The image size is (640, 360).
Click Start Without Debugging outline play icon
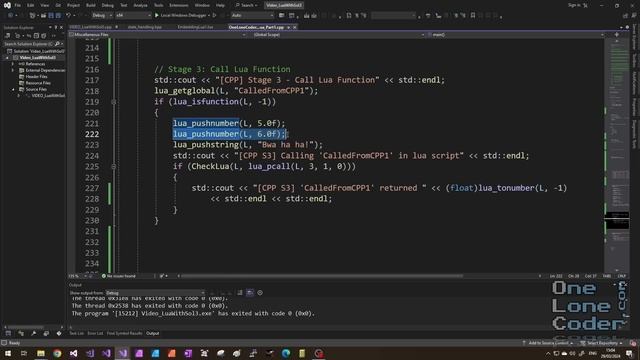[x=214, y=16]
